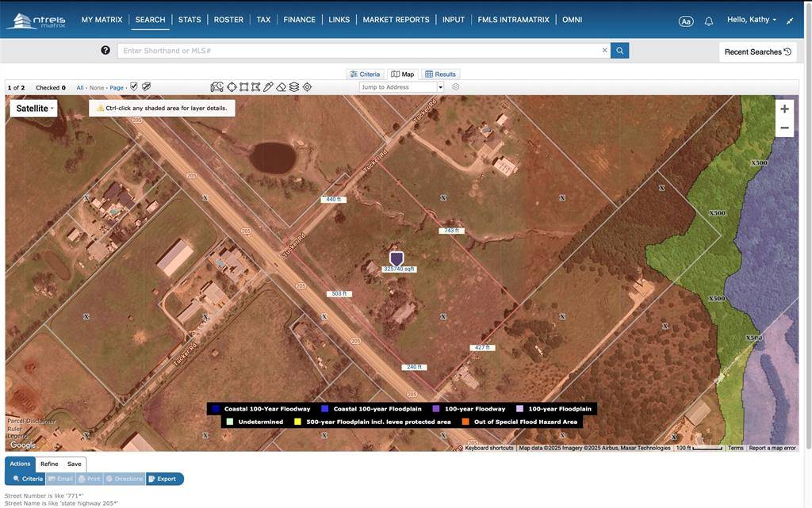Select the polygon draw tool

[231, 86]
